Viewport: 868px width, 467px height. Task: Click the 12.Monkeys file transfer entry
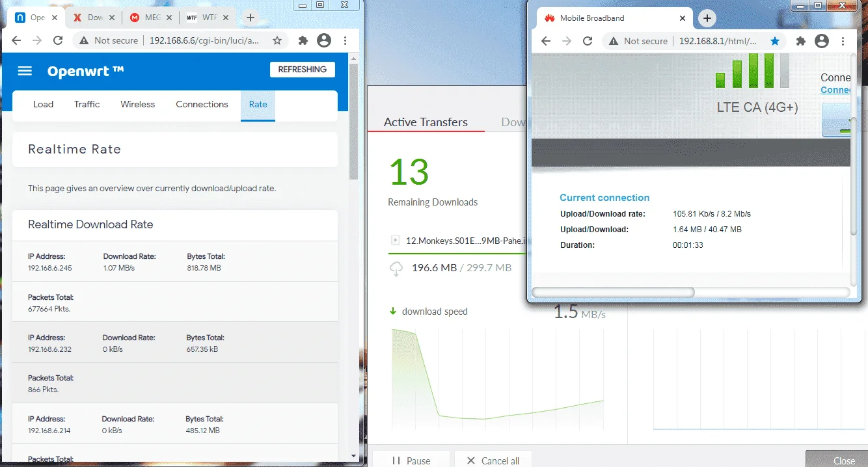click(465, 240)
